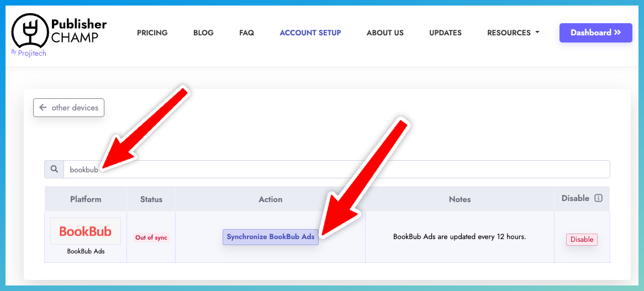Screen dimensions: 644x291
Task: Click the BookBub platform logo thumbnail
Action: [86, 231]
